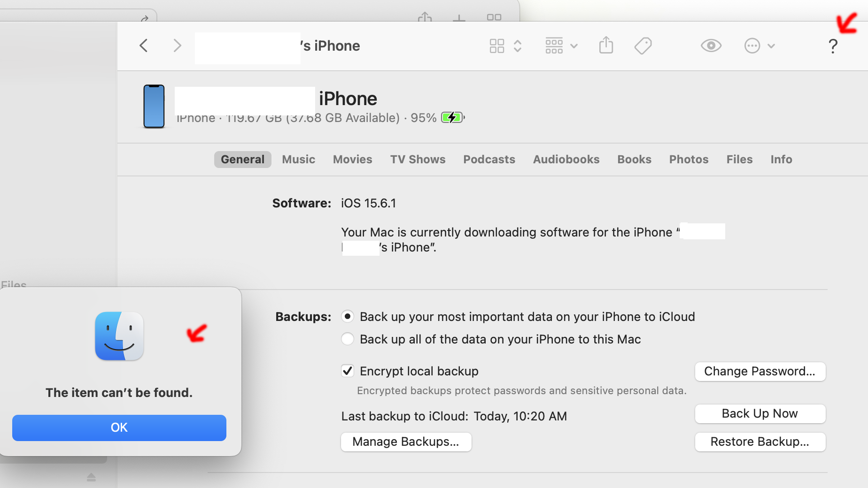The height and width of the screenshot is (488, 868).
Task: Eject the device in the sidebar
Action: pyautogui.click(x=91, y=477)
